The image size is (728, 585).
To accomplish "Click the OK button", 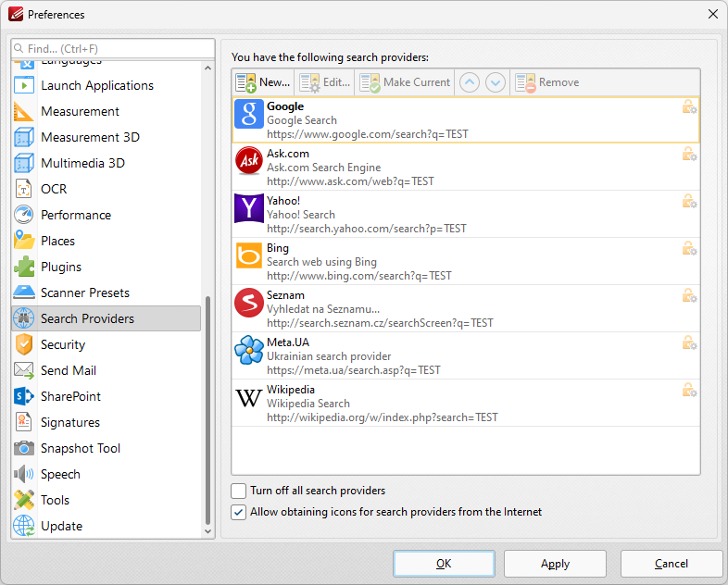I will [444, 564].
